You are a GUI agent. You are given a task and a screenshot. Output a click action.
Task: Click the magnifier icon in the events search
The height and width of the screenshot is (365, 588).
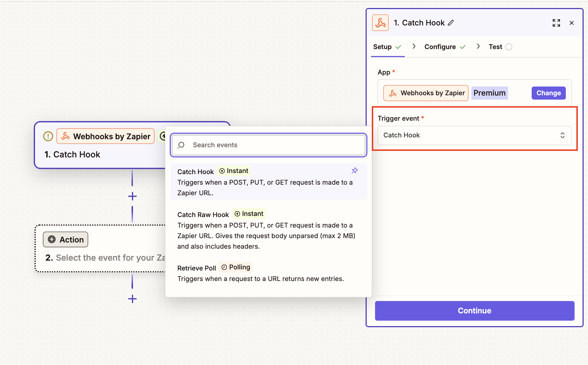(x=181, y=145)
